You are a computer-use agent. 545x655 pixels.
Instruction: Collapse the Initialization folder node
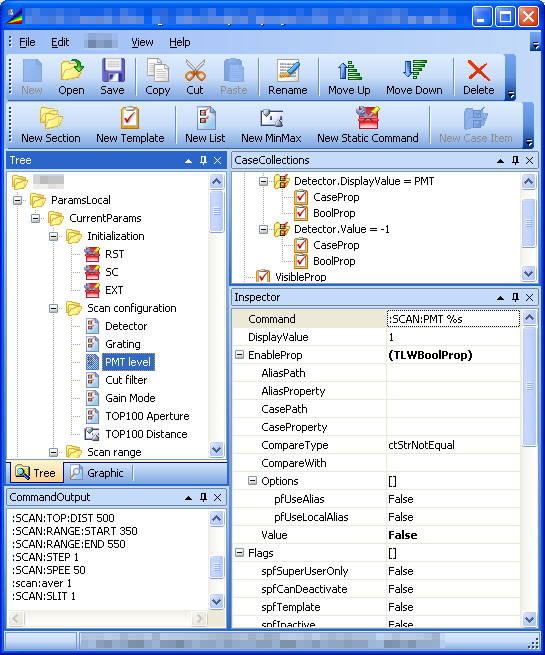(x=53, y=236)
